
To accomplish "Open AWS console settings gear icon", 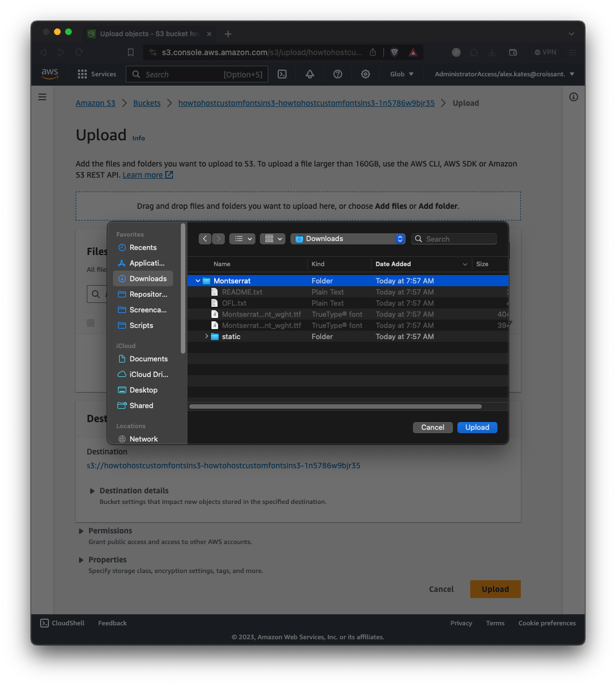I will coord(366,74).
